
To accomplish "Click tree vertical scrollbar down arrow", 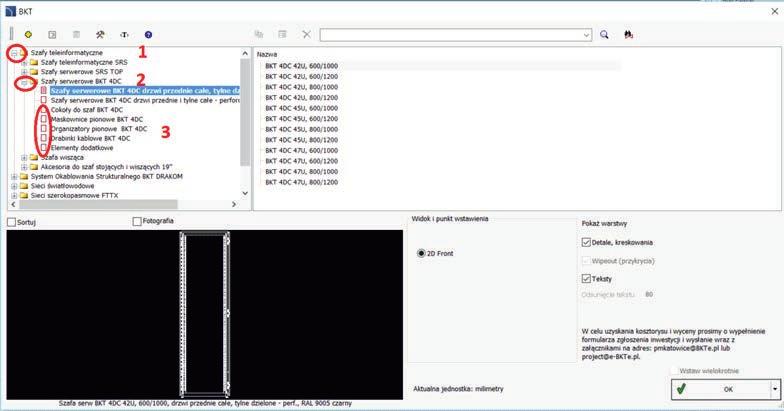I will click(244, 193).
